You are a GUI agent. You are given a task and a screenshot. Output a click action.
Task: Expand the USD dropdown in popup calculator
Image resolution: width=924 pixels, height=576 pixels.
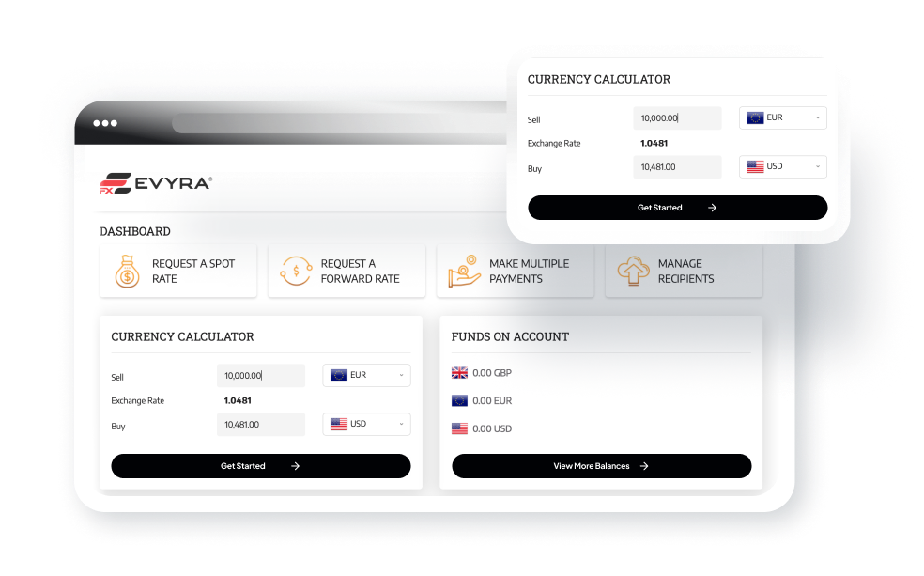782,166
